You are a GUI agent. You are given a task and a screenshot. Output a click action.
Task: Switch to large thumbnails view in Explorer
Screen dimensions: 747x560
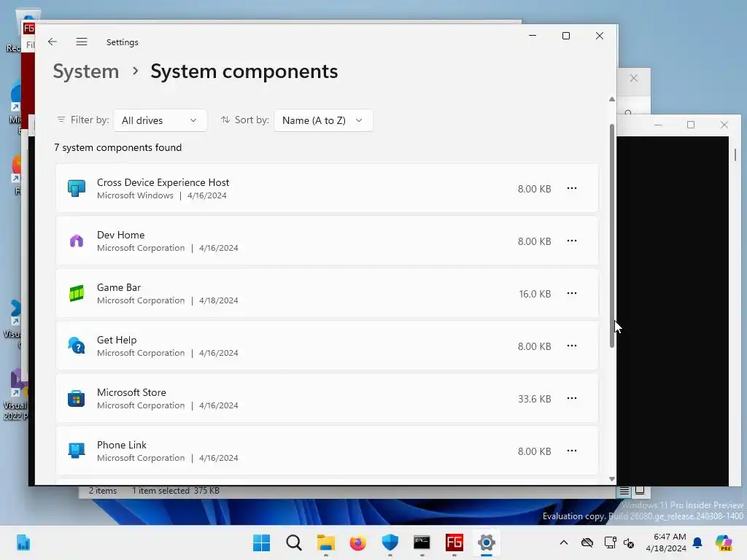[x=640, y=491]
